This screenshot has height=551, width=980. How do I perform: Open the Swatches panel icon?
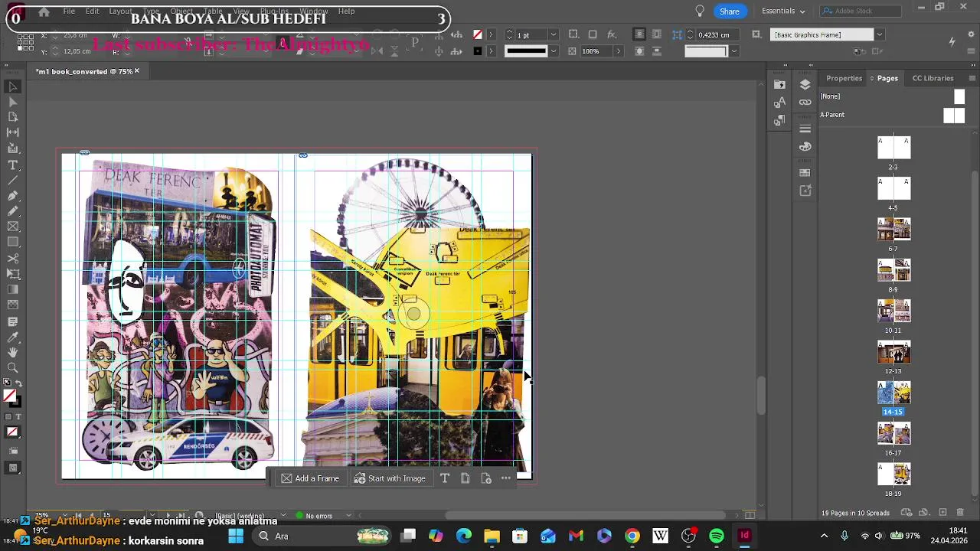click(x=805, y=173)
